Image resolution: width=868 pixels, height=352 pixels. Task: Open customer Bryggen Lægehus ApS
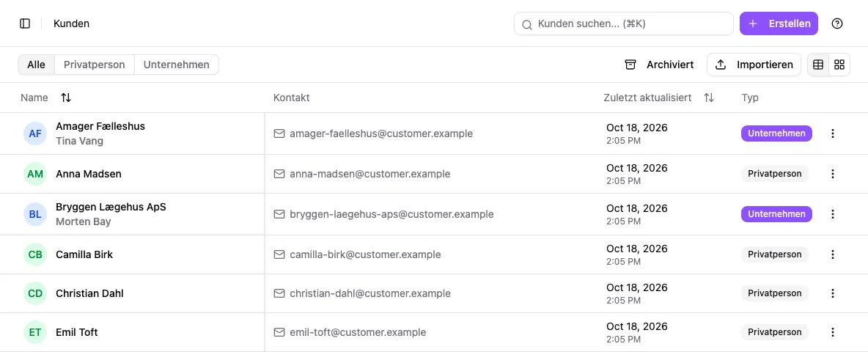click(x=111, y=207)
